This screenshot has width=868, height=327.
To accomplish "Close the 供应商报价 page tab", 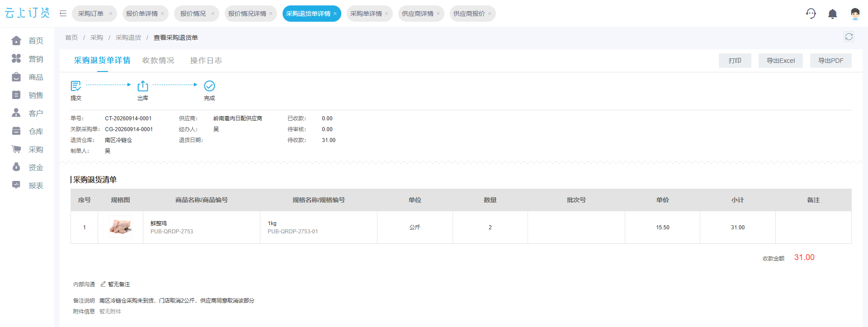I will click(x=490, y=14).
